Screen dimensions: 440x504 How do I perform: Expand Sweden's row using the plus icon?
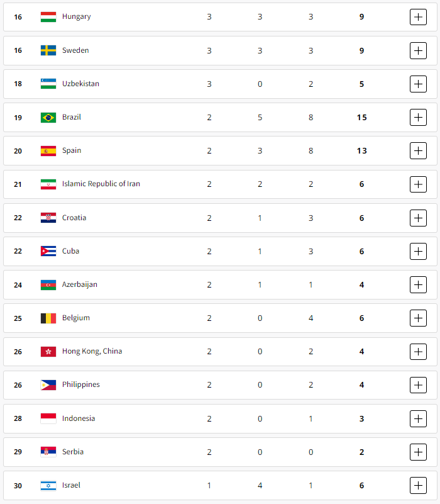[418, 50]
